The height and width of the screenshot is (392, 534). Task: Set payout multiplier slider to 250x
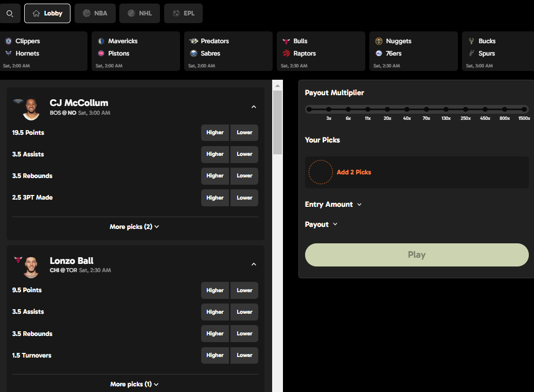[466, 110]
